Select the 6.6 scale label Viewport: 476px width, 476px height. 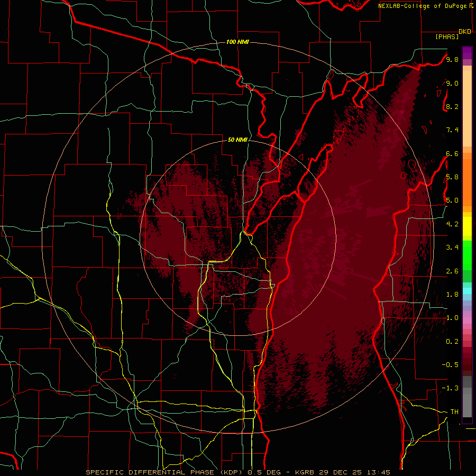pos(452,153)
